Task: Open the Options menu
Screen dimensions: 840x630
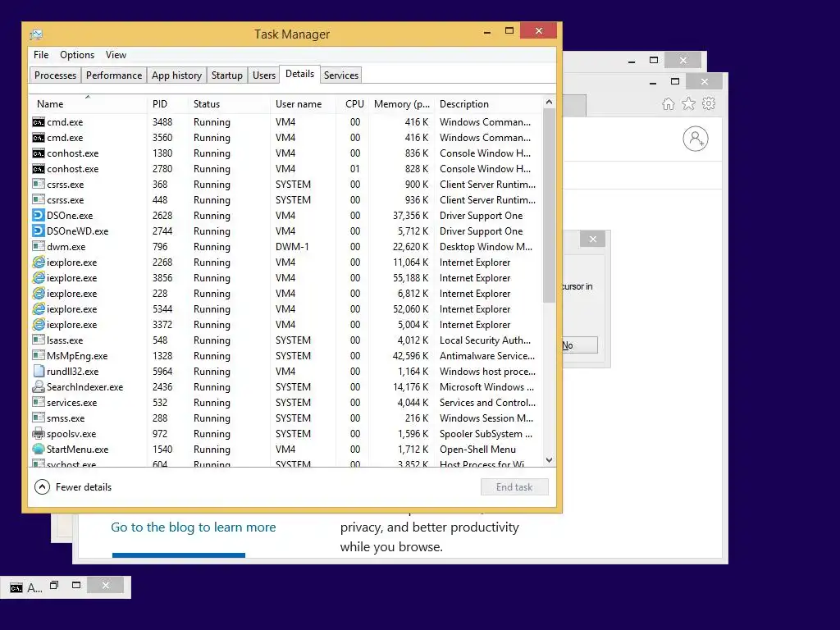Action: coord(77,55)
